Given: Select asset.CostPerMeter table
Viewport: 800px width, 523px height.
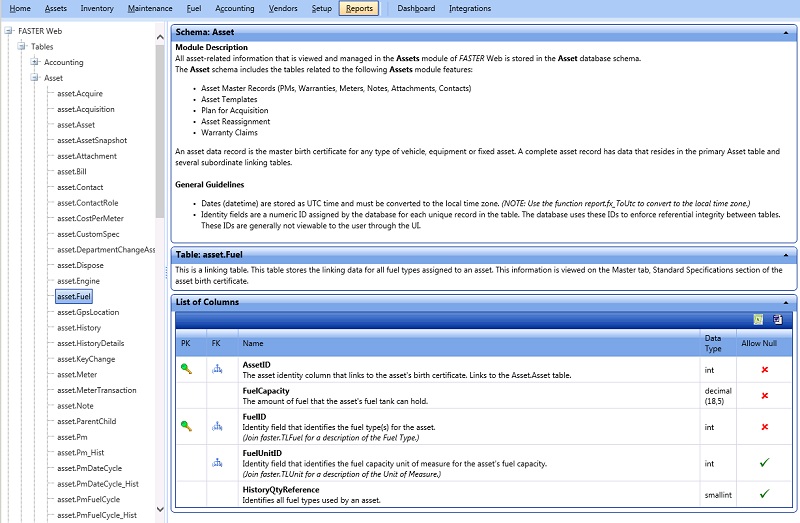Looking at the screenshot, I should click(x=90, y=218).
